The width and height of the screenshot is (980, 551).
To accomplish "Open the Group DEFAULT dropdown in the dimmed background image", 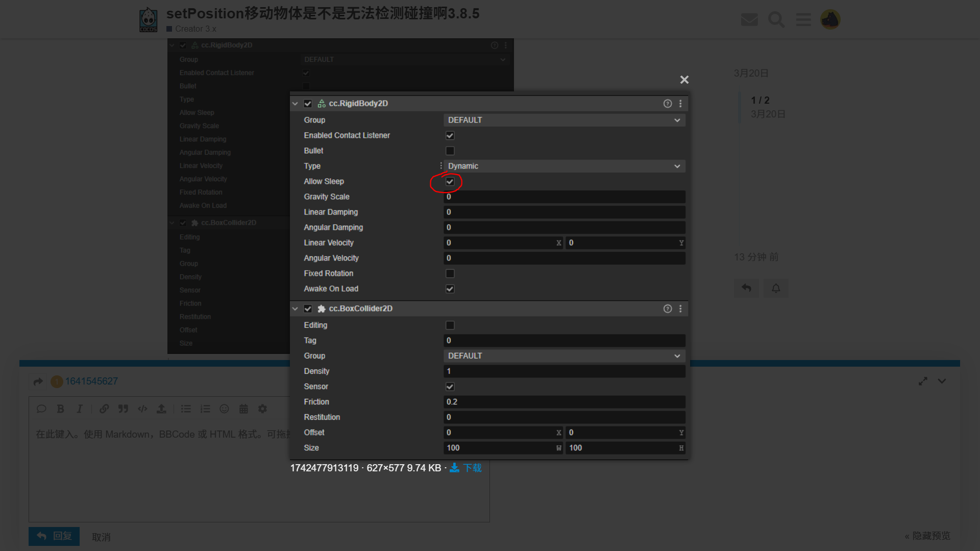I will pos(405,60).
